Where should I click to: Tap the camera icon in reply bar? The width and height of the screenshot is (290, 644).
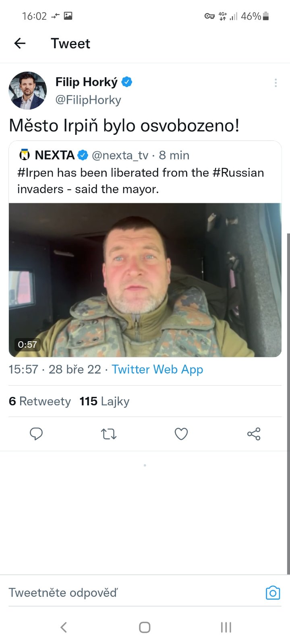point(273,592)
